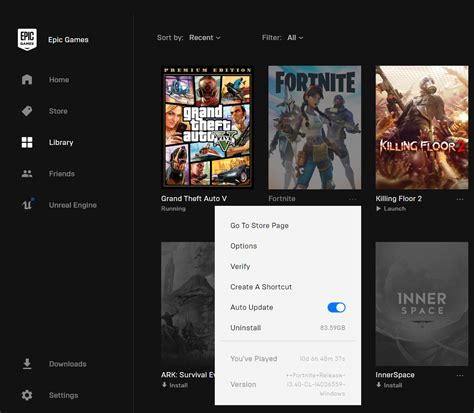
Task: Click the ARK install download icon
Action: pyautogui.click(x=164, y=385)
